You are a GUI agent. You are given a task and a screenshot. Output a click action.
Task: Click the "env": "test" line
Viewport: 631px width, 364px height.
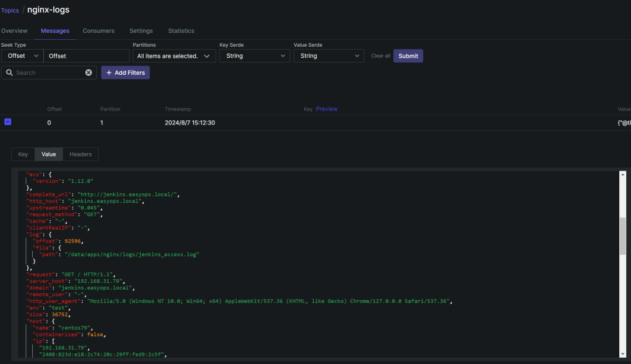pyautogui.click(x=48, y=308)
